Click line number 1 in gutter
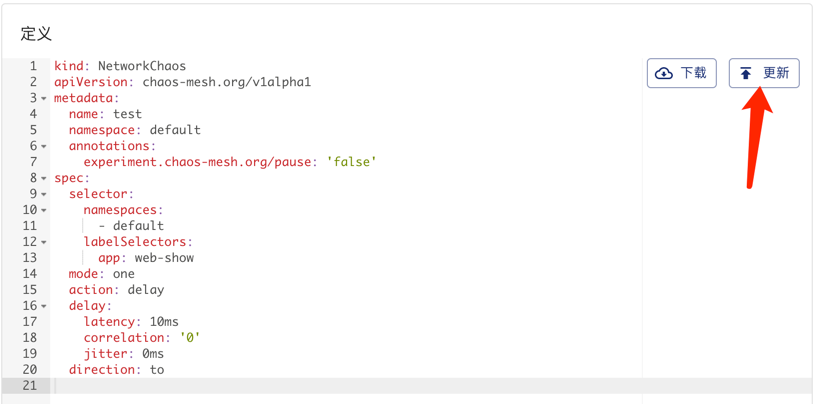Screen dimensions: 818x404 click(x=33, y=66)
